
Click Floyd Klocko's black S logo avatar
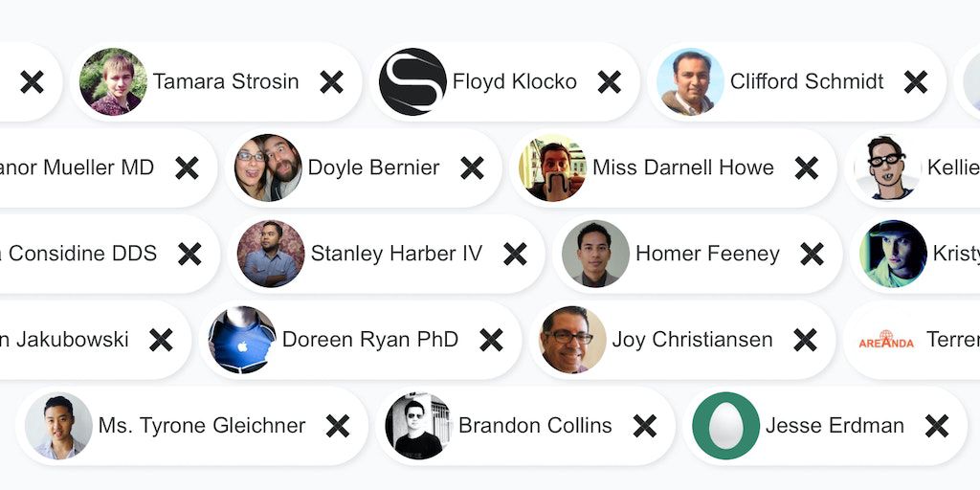coord(412,82)
